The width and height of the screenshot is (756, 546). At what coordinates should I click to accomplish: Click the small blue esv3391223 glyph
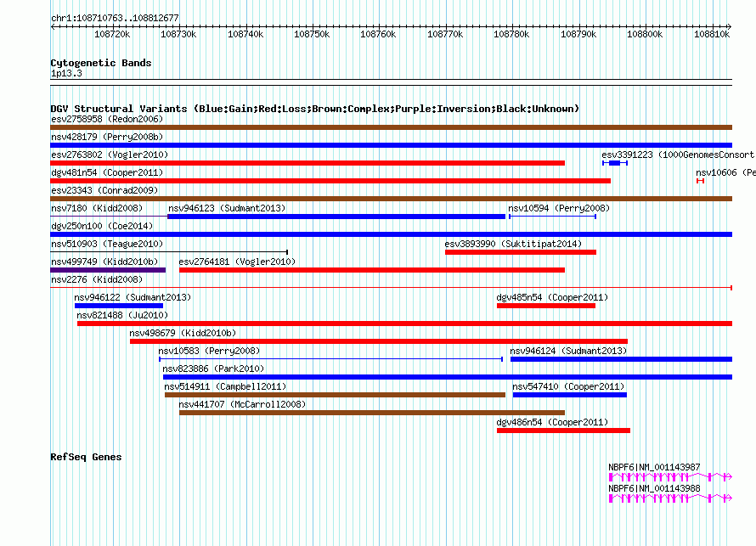[x=615, y=163]
